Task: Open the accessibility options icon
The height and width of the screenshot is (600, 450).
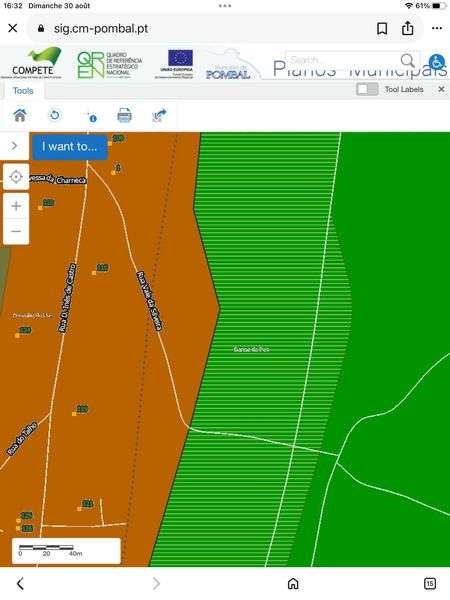Action: pos(437,61)
